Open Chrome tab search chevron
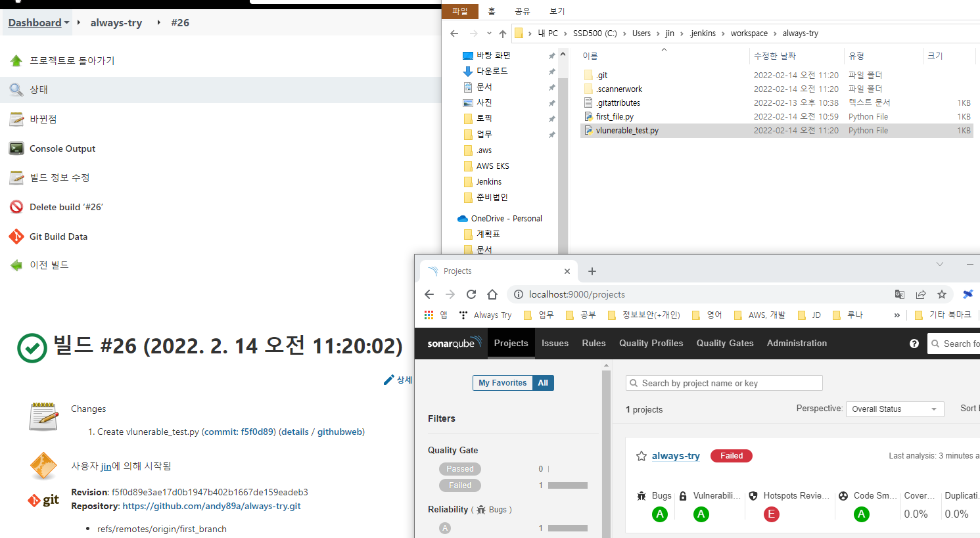 (x=940, y=264)
